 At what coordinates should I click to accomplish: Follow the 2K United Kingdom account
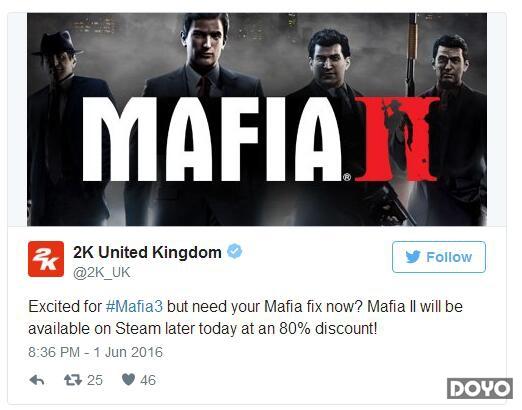coord(439,257)
